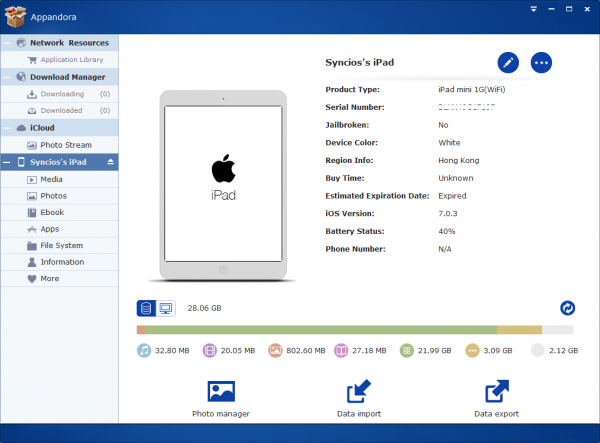Click the Jailbroken value No
Image resolution: width=600 pixels, height=443 pixels.
click(443, 125)
